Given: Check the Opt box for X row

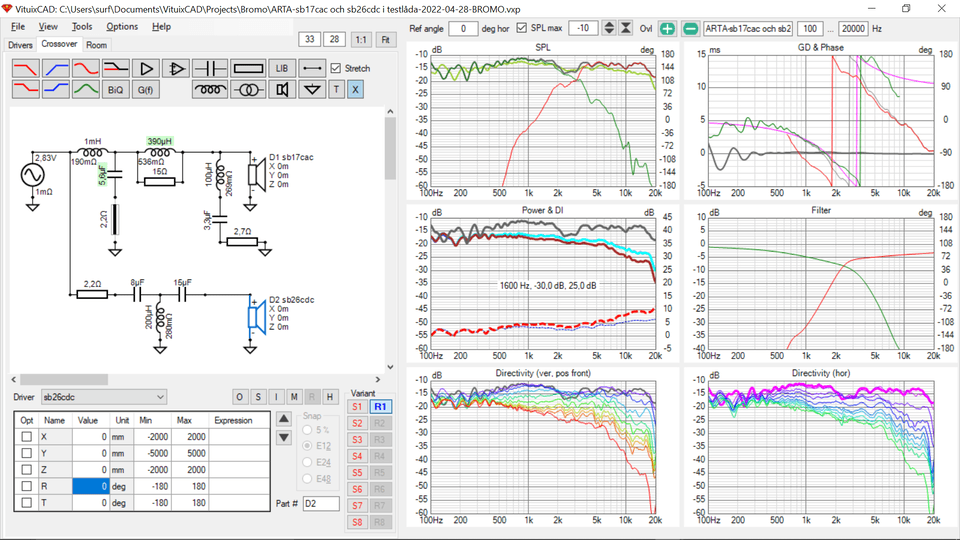Looking at the screenshot, I should pyautogui.click(x=26, y=437).
